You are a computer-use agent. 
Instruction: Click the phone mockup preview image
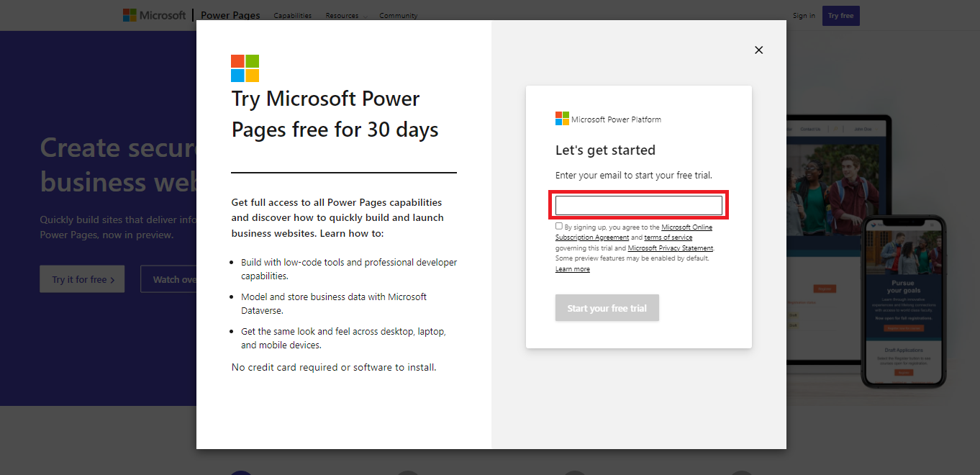tap(904, 302)
